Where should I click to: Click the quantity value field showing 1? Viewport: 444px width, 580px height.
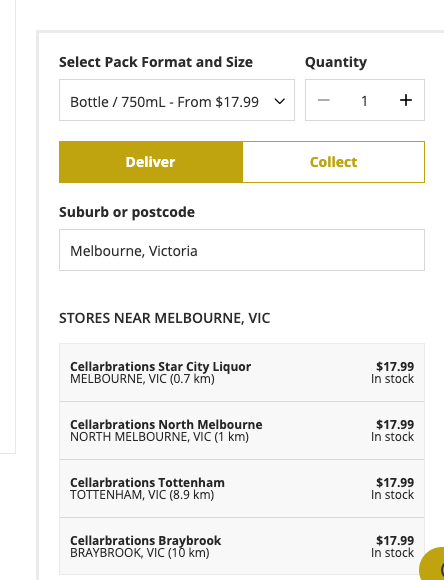click(364, 101)
